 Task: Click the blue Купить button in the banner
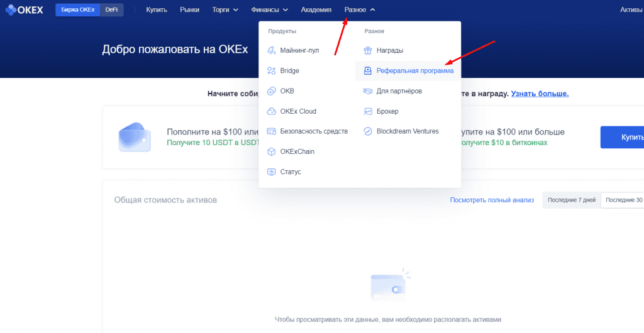click(x=622, y=137)
